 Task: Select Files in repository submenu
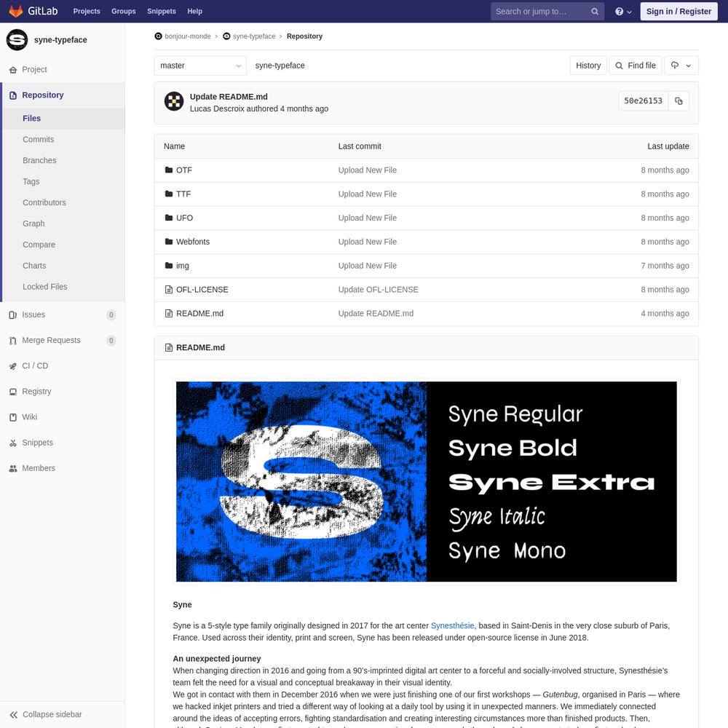coord(31,119)
